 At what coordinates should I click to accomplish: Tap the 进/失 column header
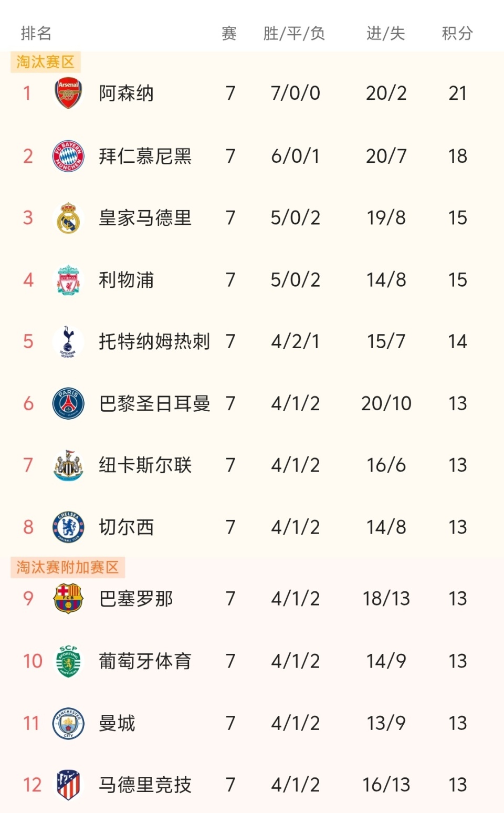(x=386, y=34)
